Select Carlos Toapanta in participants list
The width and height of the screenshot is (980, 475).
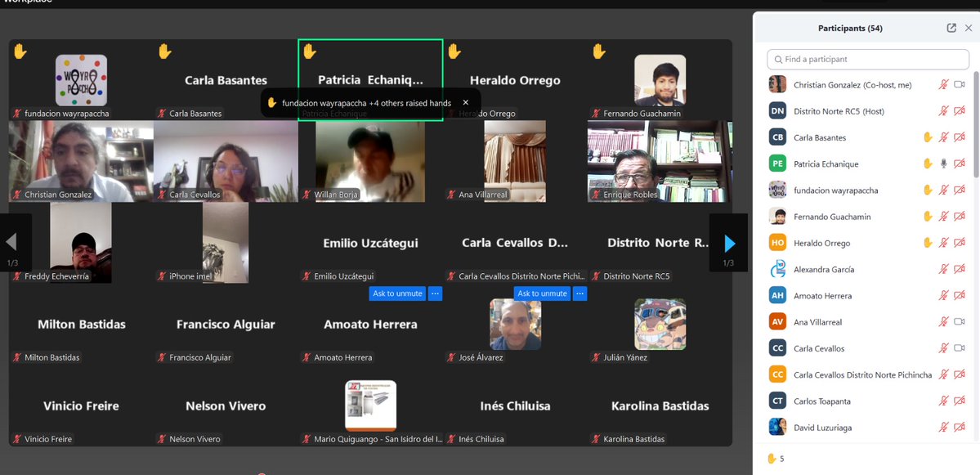click(x=867, y=401)
